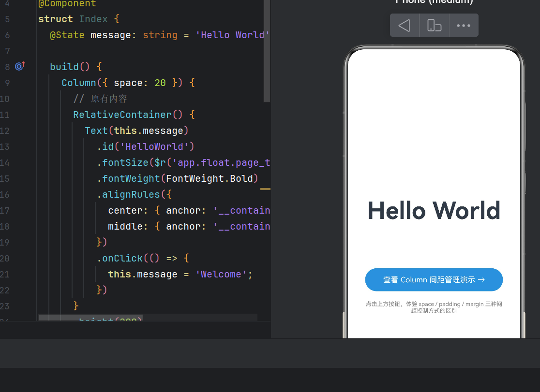Click the .fontSize line of code
This screenshot has width=540, height=392.
(183, 162)
